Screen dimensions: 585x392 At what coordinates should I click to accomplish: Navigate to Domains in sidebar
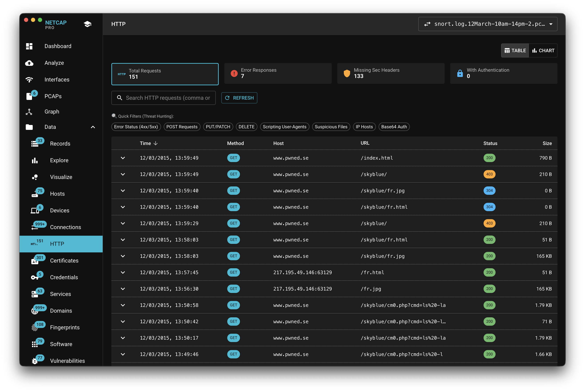point(61,311)
